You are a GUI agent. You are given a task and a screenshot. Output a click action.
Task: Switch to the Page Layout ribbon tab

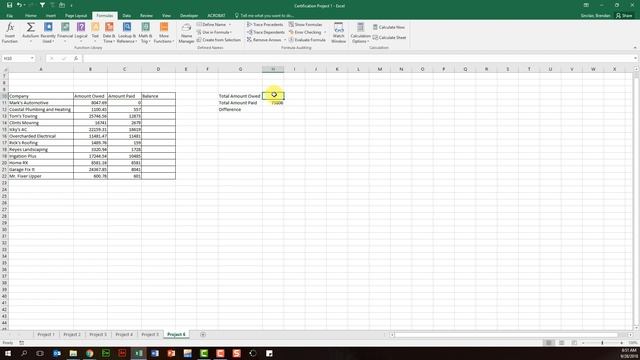pyautogui.click(x=76, y=16)
